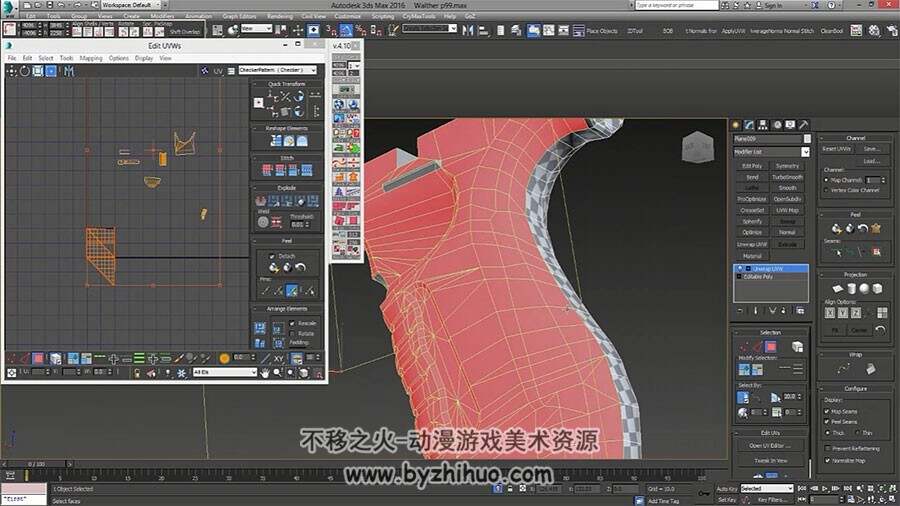Toggle the Rotate checkbox in Arrange Elements
The image size is (900, 506).
click(x=292, y=333)
